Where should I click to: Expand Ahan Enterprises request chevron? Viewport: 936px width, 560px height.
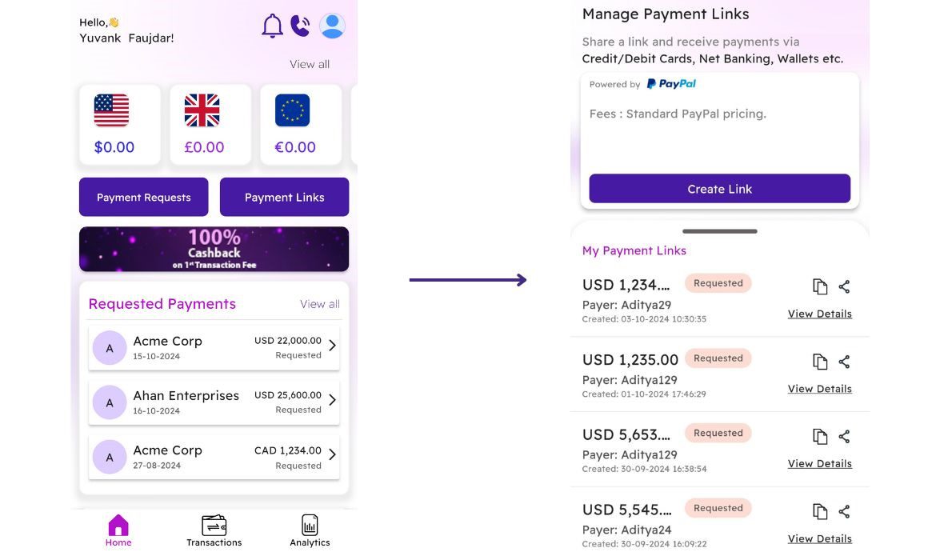[332, 400]
